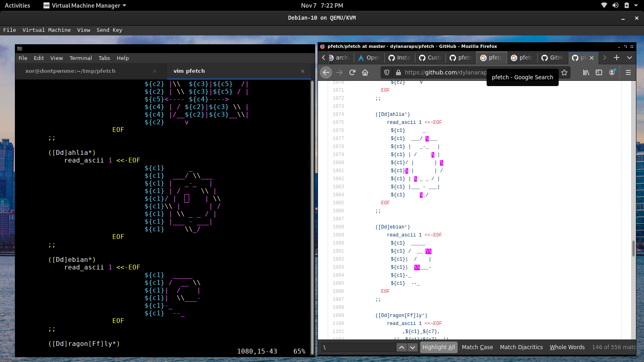The width and height of the screenshot is (644, 362).
Task: Switch to the arch Firefox tab
Action: coord(339,58)
